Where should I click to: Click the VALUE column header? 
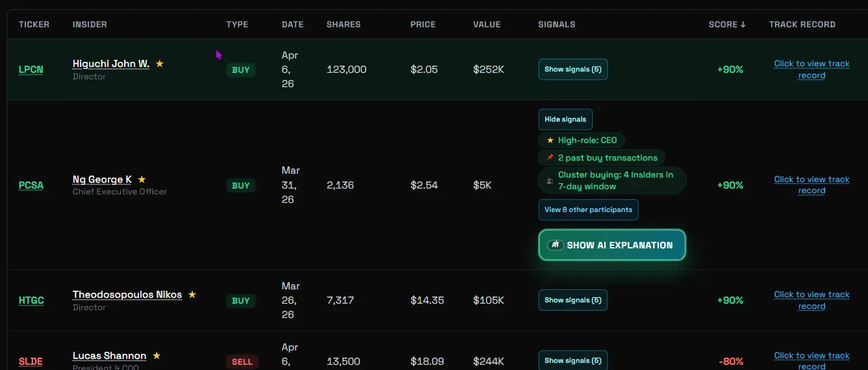[487, 25]
